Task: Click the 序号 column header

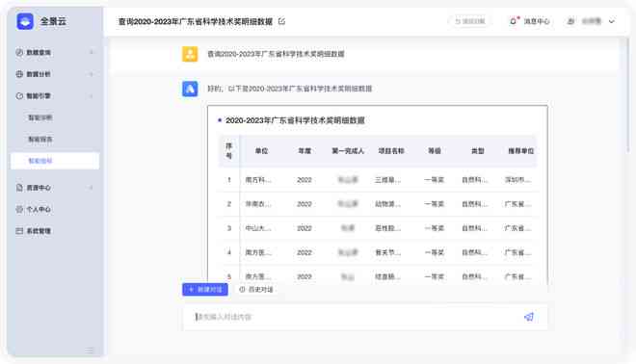Action: point(228,151)
